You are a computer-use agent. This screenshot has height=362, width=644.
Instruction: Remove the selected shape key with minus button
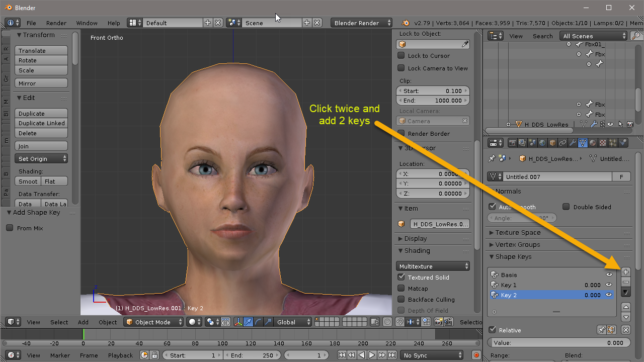(626, 282)
